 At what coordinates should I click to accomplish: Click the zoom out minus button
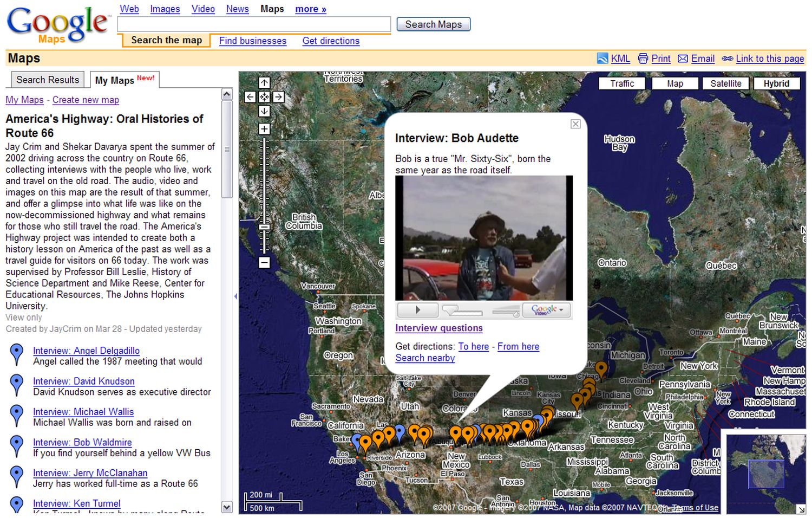pyautogui.click(x=264, y=263)
